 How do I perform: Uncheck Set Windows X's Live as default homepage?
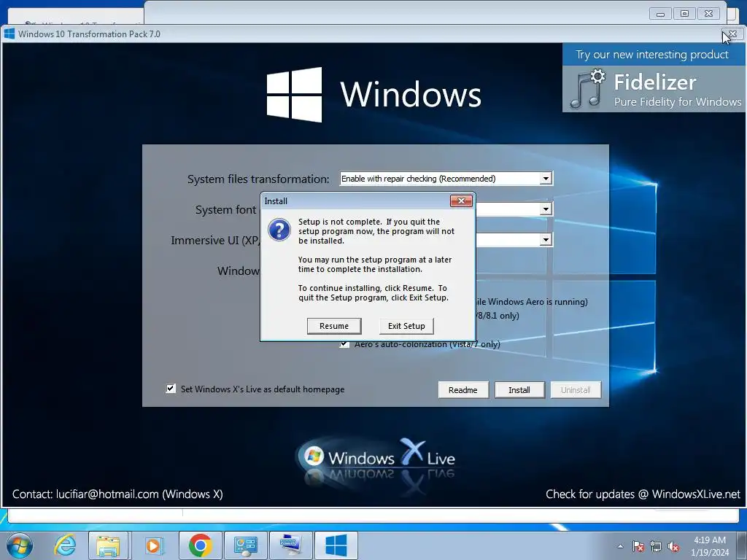[x=171, y=389]
